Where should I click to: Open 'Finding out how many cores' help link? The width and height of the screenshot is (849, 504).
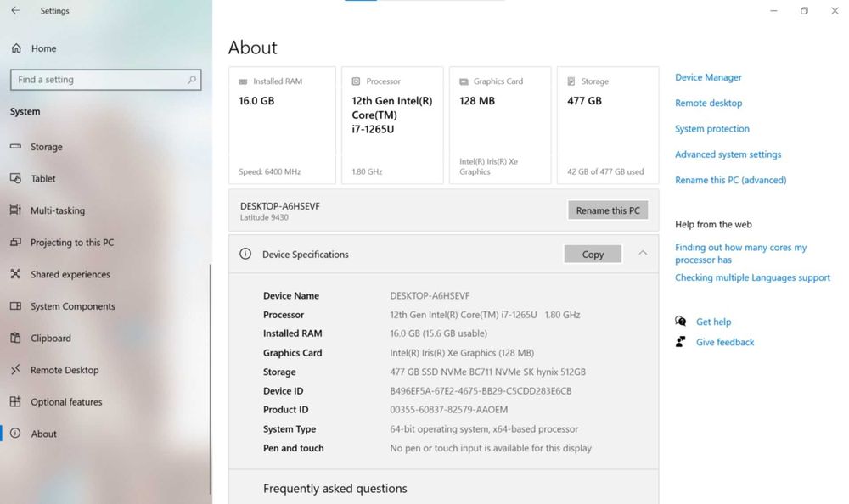click(x=740, y=254)
